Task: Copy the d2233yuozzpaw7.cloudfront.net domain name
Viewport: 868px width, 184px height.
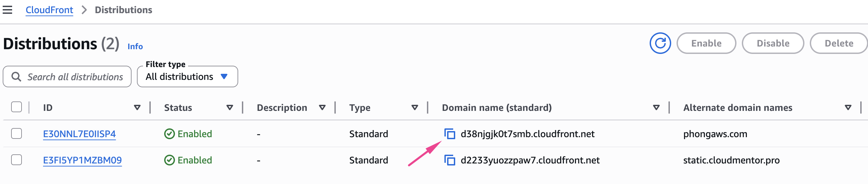Action: pos(449,160)
